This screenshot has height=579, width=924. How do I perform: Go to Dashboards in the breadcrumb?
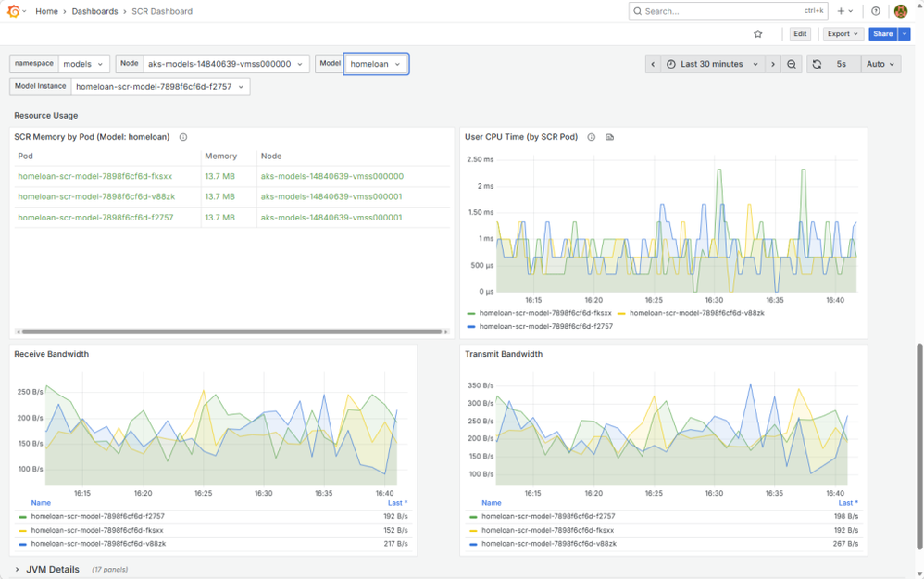(x=94, y=11)
